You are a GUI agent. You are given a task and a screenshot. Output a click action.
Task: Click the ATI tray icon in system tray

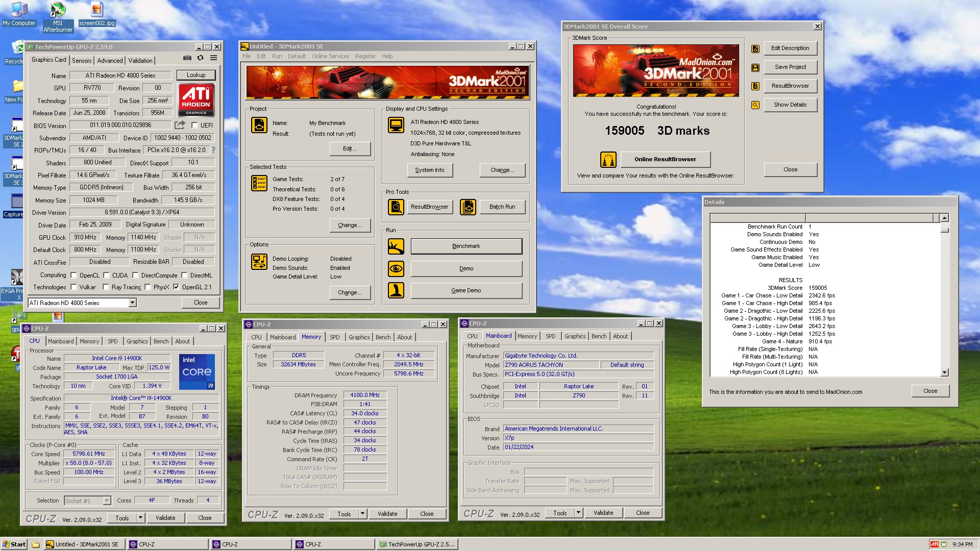(934, 544)
